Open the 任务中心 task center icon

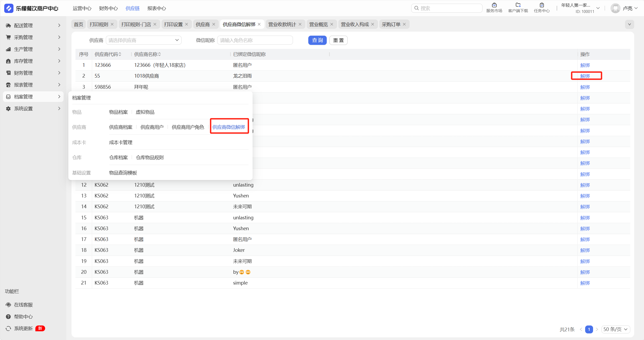click(x=542, y=5)
